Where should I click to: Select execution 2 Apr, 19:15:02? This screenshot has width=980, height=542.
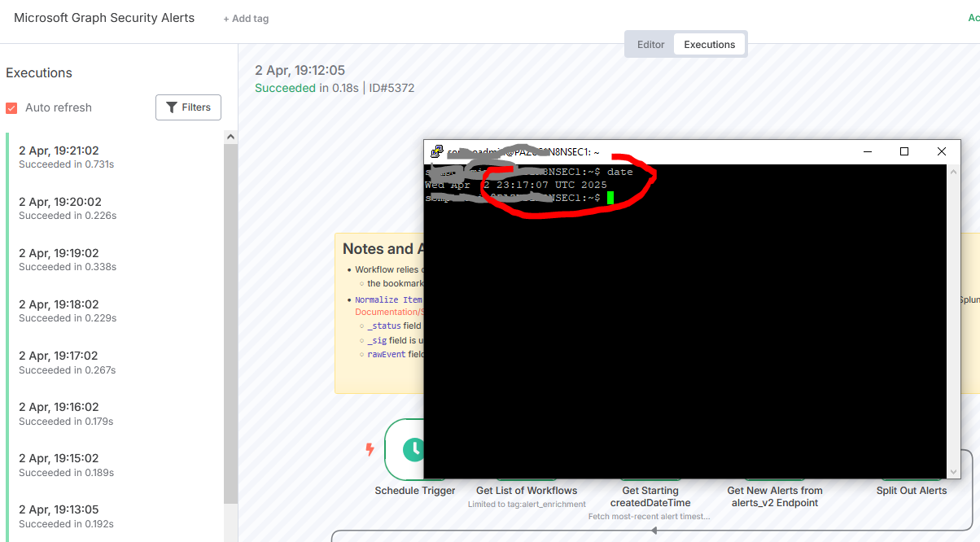tap(114, 465)
